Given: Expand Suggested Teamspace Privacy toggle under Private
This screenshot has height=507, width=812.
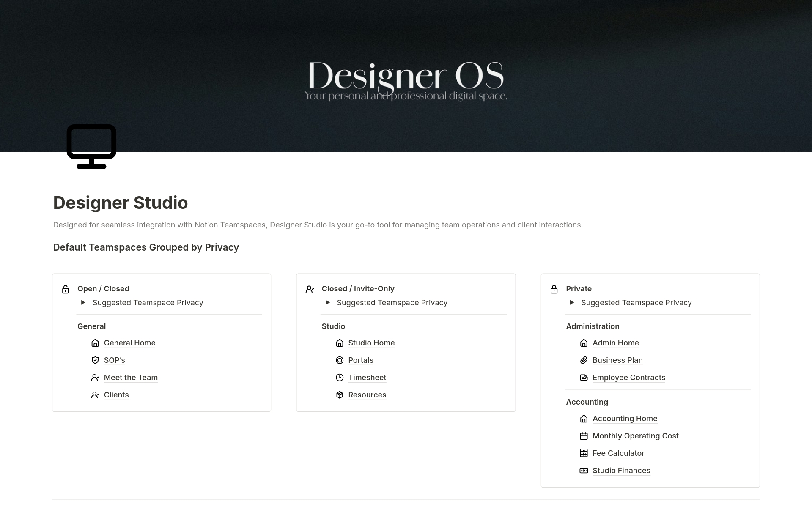Looking at the screenshot, I should pyautogui.click(x=572, y=303).
